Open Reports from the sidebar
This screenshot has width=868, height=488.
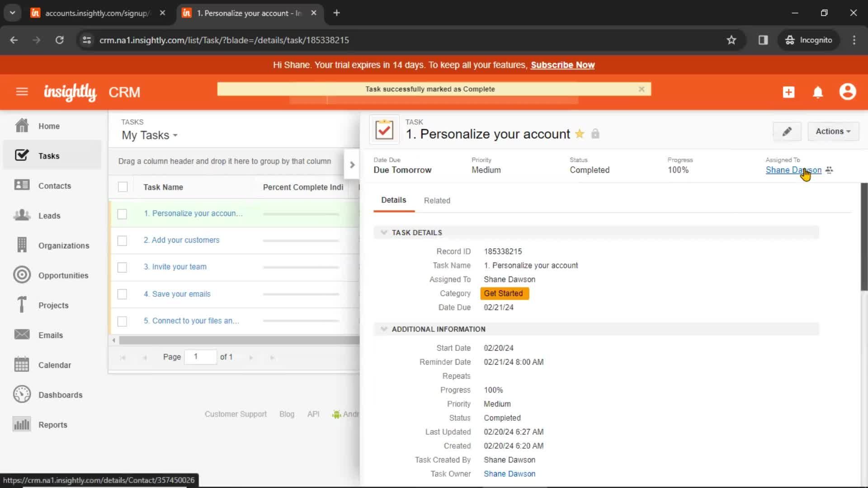click(x=52, y=424)
